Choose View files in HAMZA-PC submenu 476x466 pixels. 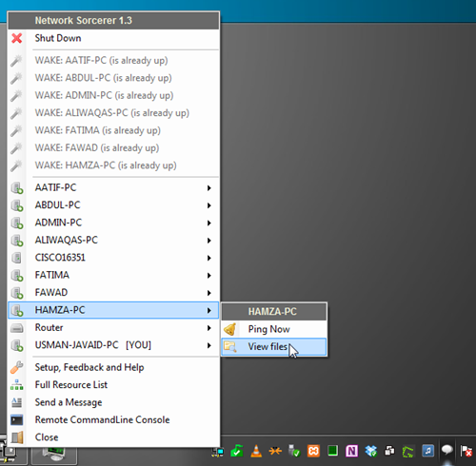click(x=274, y=347)
